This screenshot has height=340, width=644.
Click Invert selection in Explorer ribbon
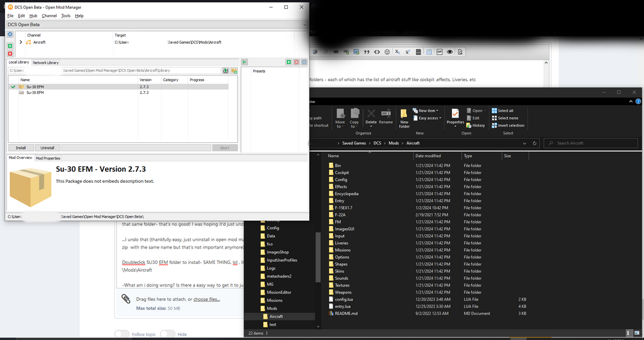tap(507, 126)
